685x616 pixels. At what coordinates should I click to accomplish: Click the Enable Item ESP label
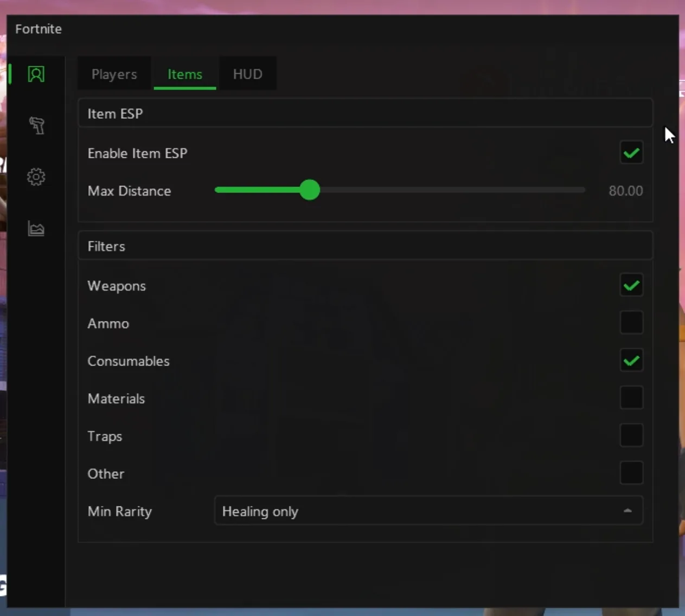tap(137, 153)
